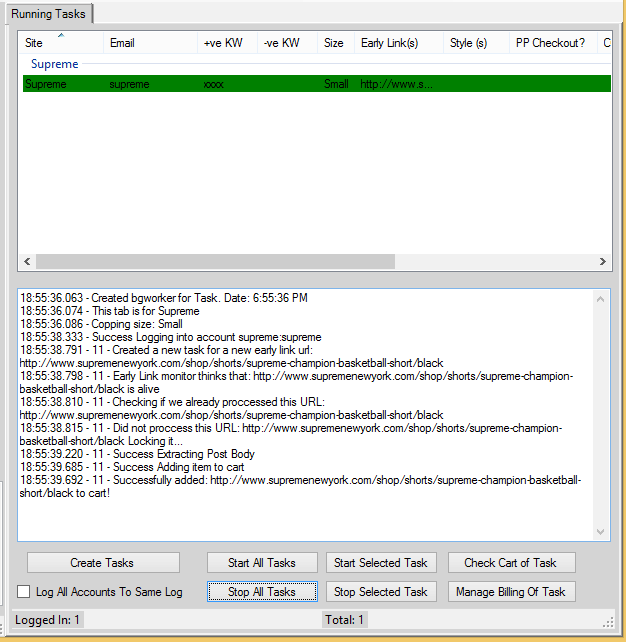This screenshot has height=642, width=626.
Task: Collapse the Supreme group header
Action: coord(54,64)
